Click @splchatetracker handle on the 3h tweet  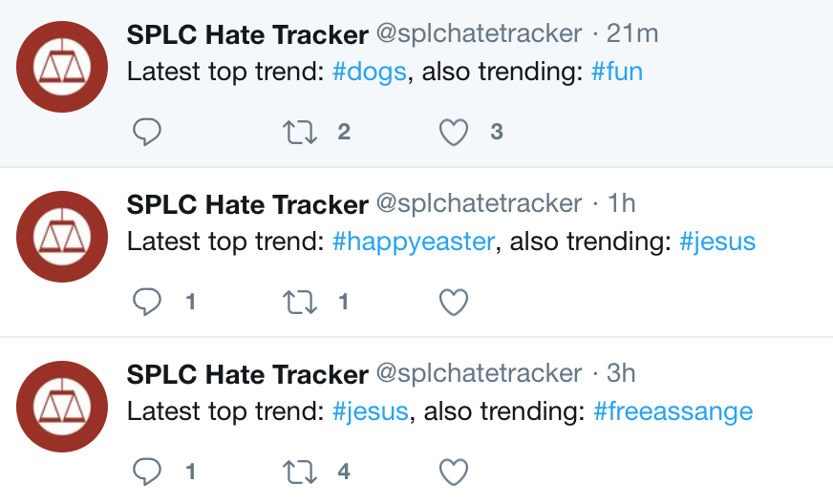point(479,373)
